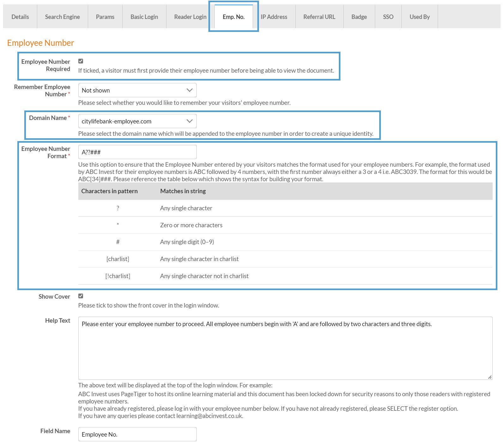The image size is (504, 447).
Task: Open the Used By tab
Action: click(419, 17)
